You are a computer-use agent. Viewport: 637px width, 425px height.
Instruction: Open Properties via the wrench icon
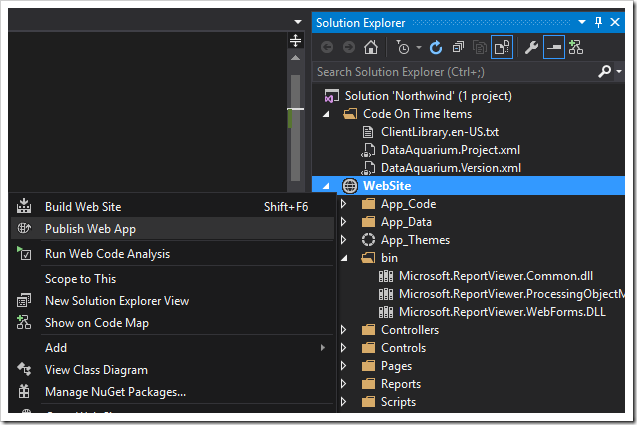531,47
